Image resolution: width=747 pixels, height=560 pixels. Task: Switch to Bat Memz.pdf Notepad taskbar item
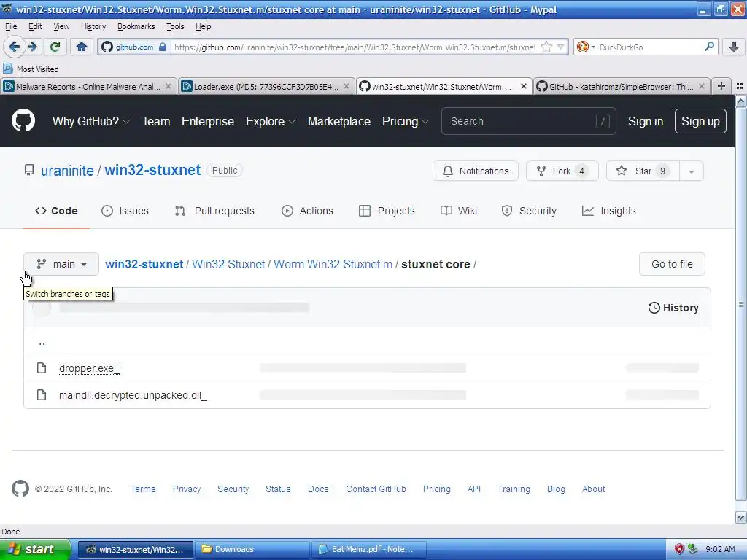click(368, 549)
